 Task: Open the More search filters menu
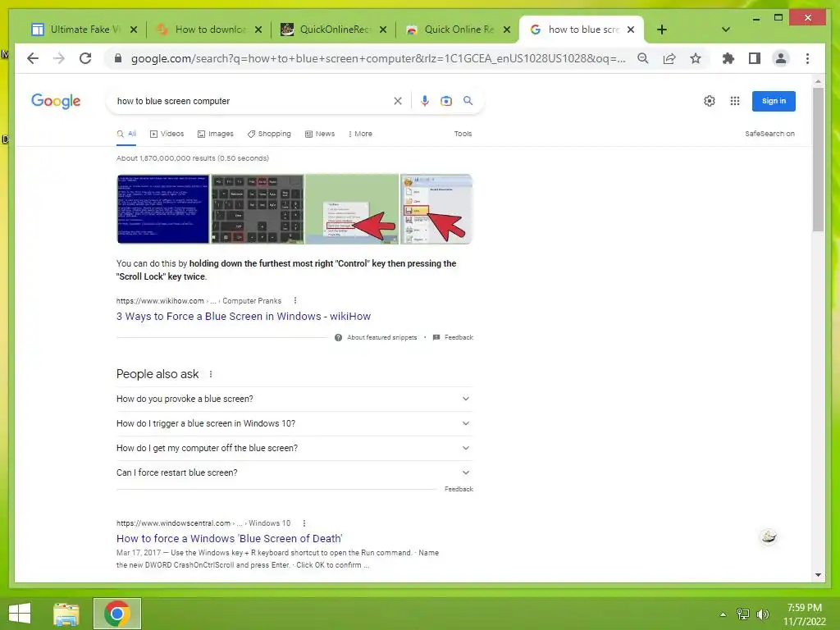(x=360, y=134)
